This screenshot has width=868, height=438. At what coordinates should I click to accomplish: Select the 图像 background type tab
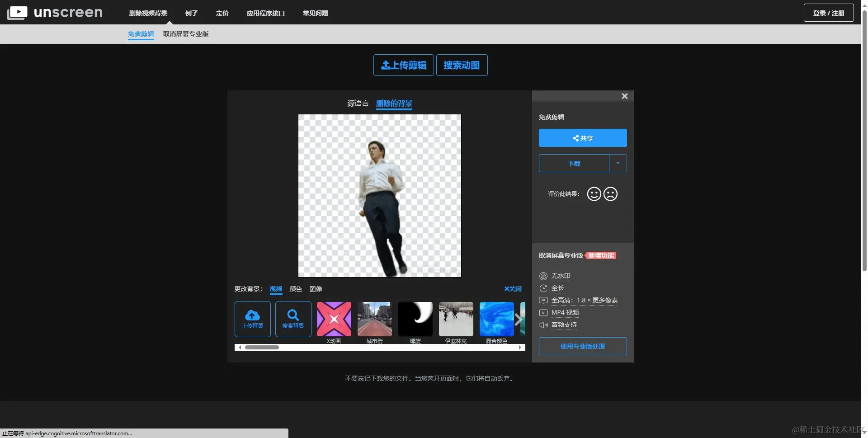[316, 289]
